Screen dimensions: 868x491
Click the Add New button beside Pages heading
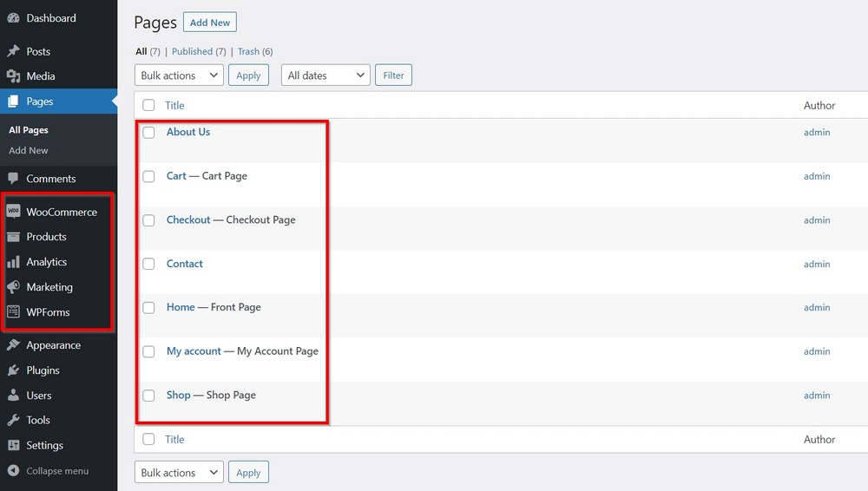(210, 23)
